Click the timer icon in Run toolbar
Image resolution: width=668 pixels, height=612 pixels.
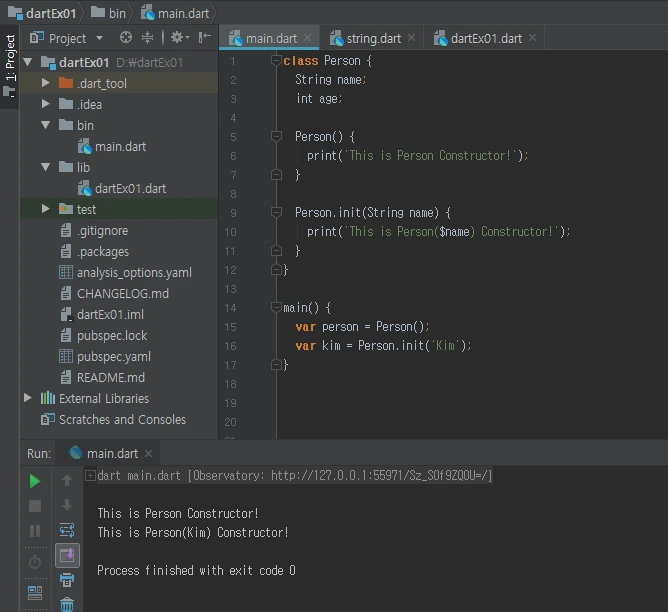pyautogui.click(x=35, y=562)
